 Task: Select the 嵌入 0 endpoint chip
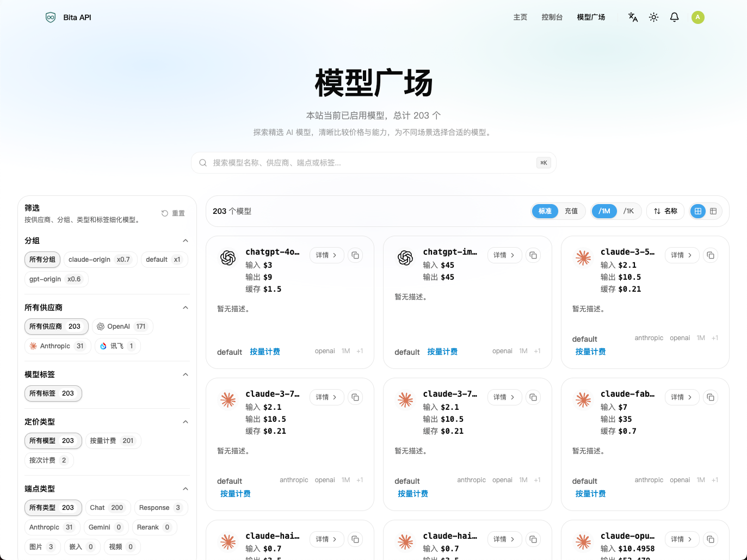82,547
